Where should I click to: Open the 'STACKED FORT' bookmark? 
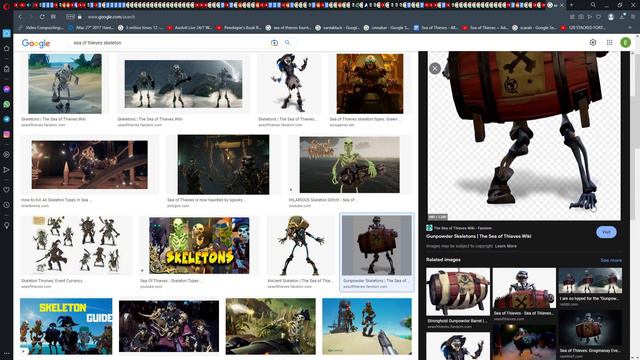[x=584, y=28]
